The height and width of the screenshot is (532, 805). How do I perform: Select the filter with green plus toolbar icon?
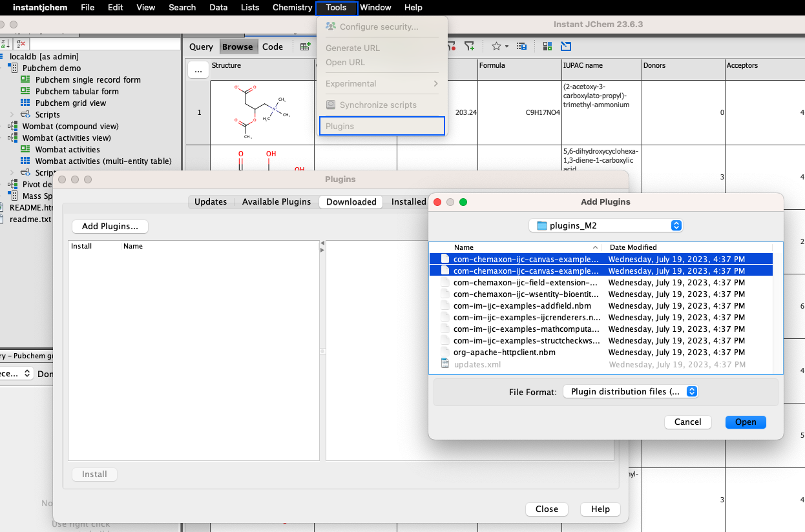pos(470,46)
